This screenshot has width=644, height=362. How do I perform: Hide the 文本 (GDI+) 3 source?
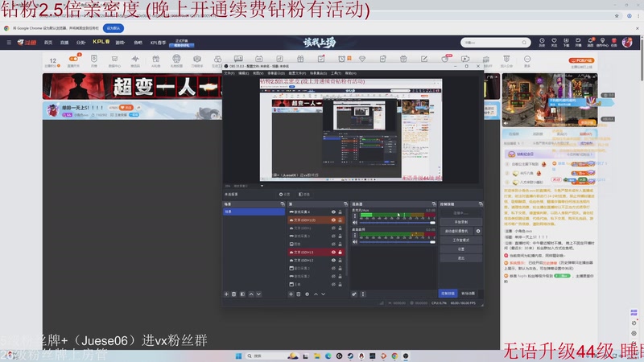click(x=333, y=253)
